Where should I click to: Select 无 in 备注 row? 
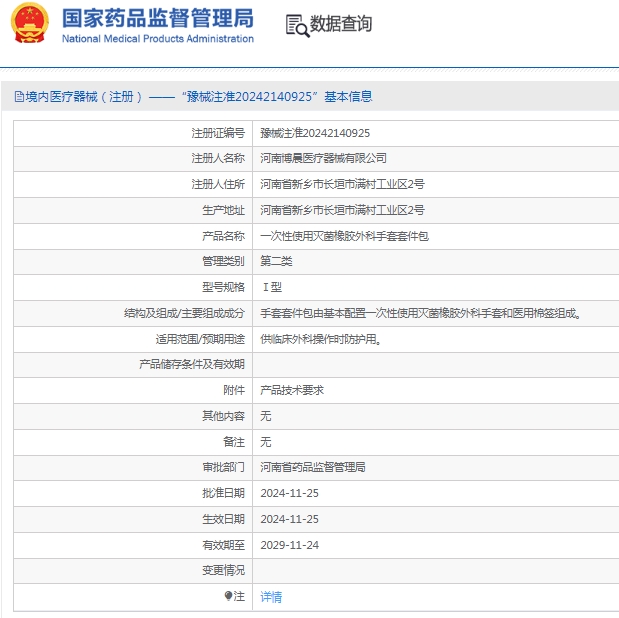pyautogui.click(x=266, y=441)
